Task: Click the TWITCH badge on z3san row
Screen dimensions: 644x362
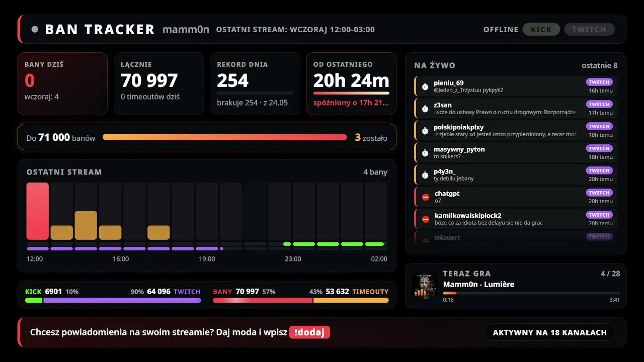Action: 599,104
